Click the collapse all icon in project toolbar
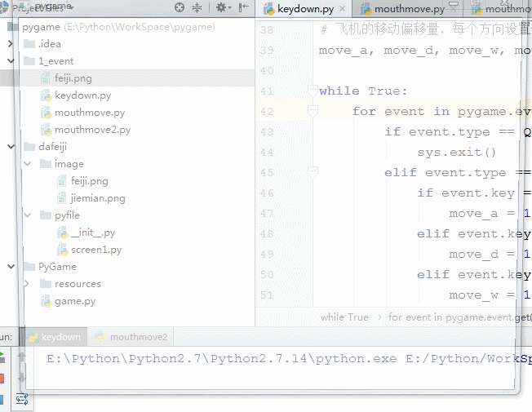The image size is (532, 412). click(197, 7)
